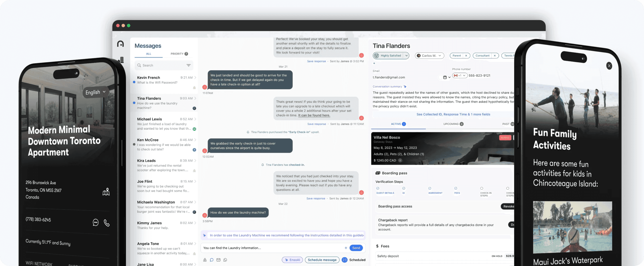Click the Revoke boarding pass access button
This screenshot has width=644, height=266.
508,206
